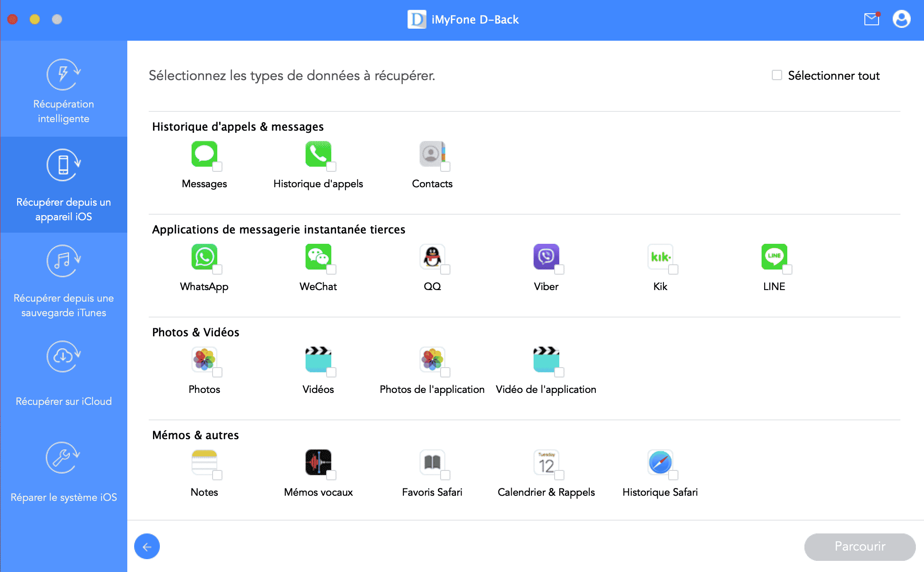Click the Parcourir button

pos(860,546)
